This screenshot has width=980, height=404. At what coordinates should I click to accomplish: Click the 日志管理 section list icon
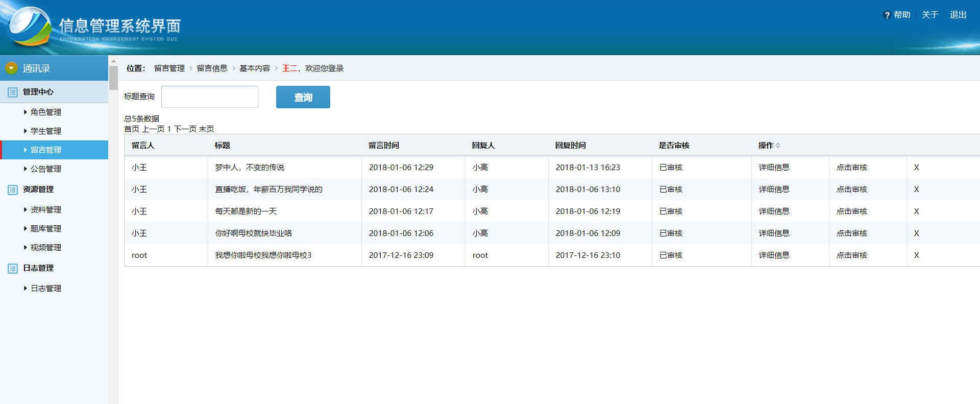[x=13, y=269]
